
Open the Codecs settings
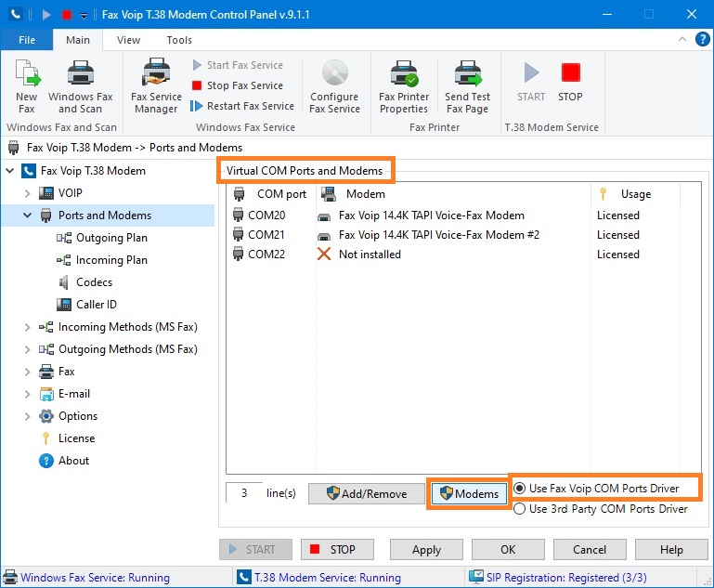tap(95, 282)
